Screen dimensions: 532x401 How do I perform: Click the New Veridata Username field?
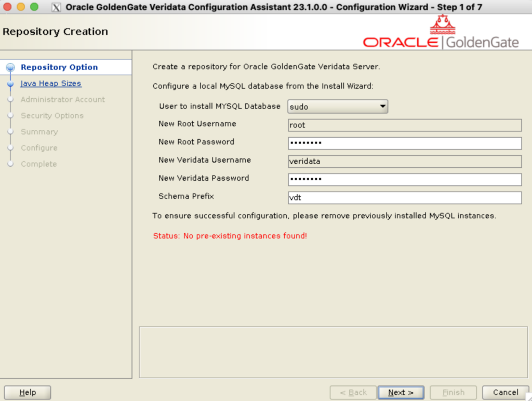(404, 162)
